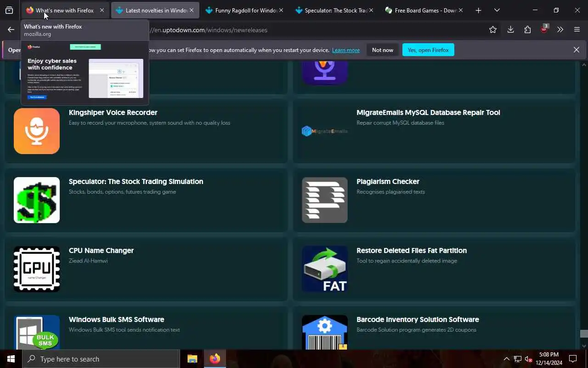This screenshot has height=368, width=588.
Task: Open MigrateEmails MySQL Database Repair Tool link
Action: click(428, 112)
